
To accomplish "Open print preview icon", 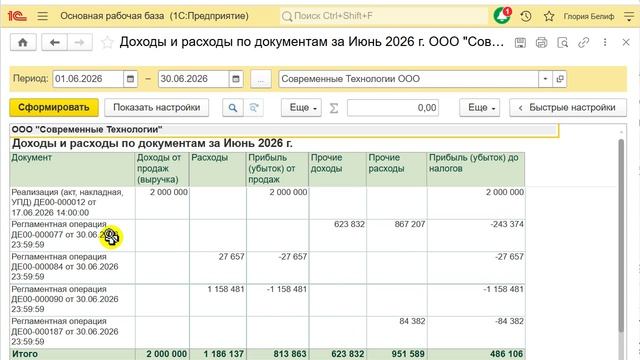I will (562, 42).
